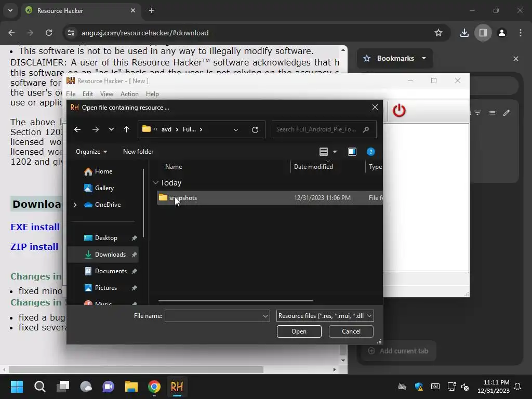Click avd in the address path
532x399 pixels.
pyautogui.click(x=166, y=129)
